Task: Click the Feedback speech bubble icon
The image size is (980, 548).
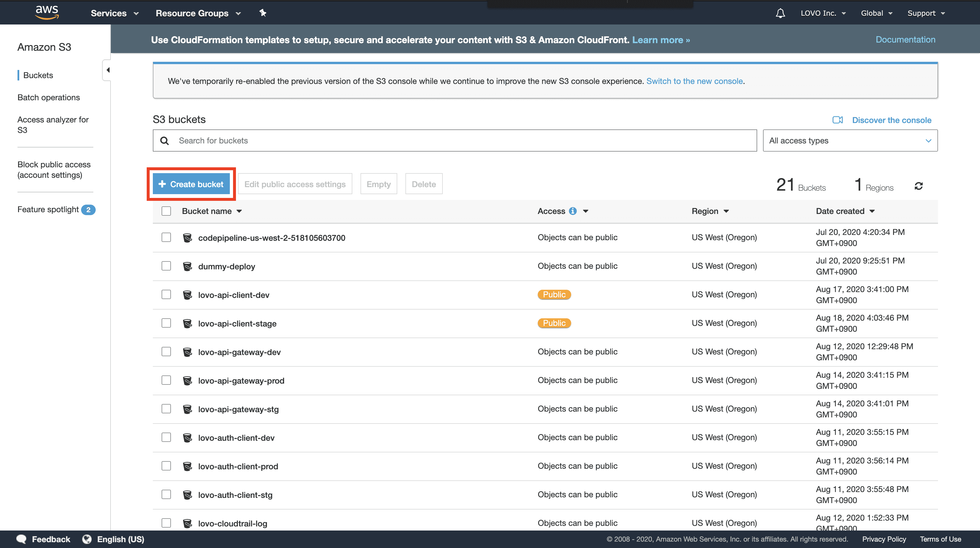Action: click(x=21, y=539)
